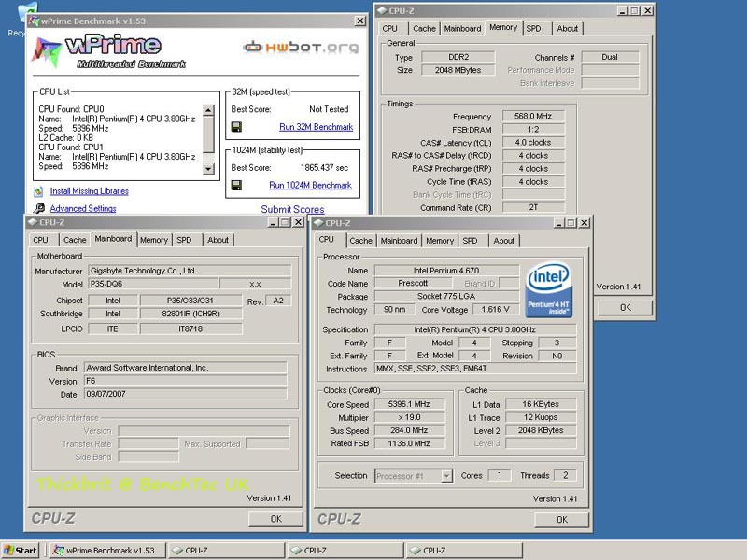Close the CPU-Z Memory window
The image size is (747, 560).
(x=647, y=10)
